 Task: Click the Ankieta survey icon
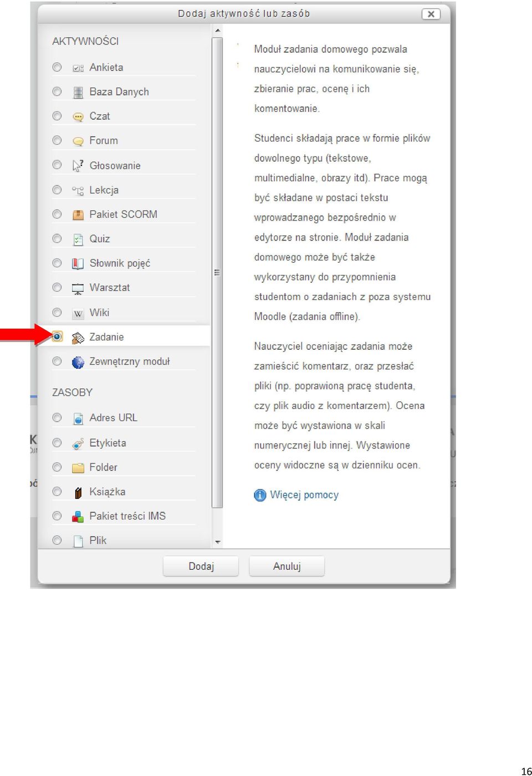[x=78, y=68]
